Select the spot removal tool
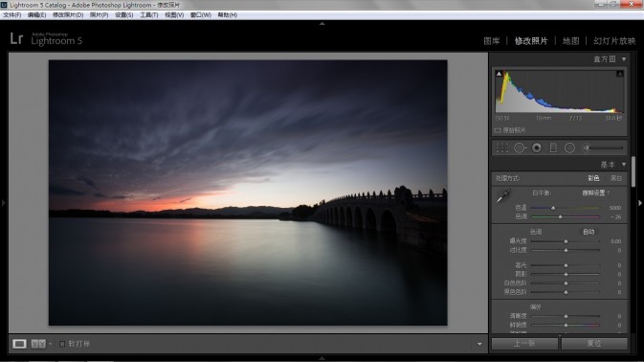Screen dimensions: 644x362 tap(520, 147)
